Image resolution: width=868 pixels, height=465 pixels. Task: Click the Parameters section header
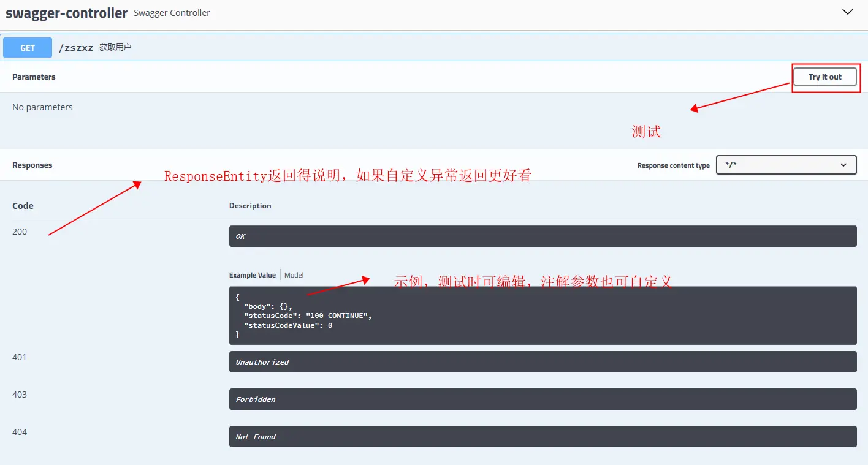click(34, 77)
